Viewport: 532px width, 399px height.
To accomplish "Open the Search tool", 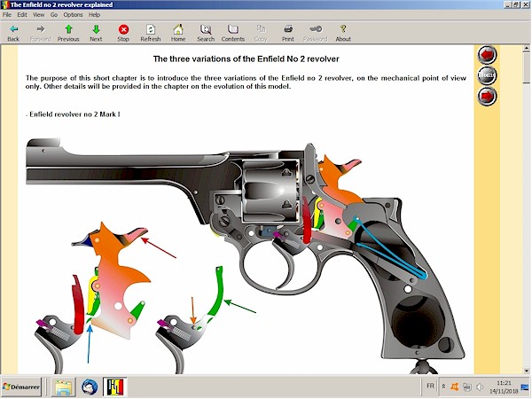I will pyautogui.click(x=206, y=33).
